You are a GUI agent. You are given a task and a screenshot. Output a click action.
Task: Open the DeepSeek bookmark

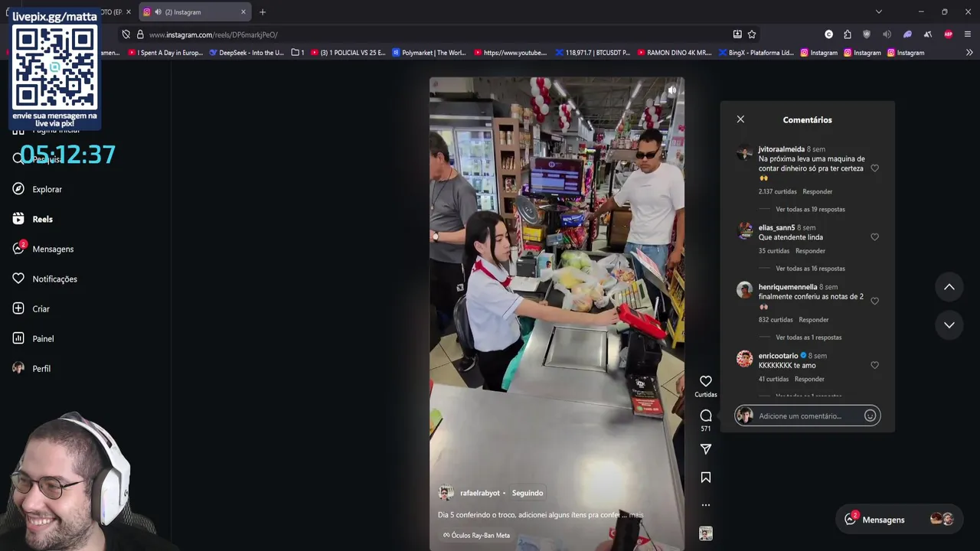tap(247, 53)
